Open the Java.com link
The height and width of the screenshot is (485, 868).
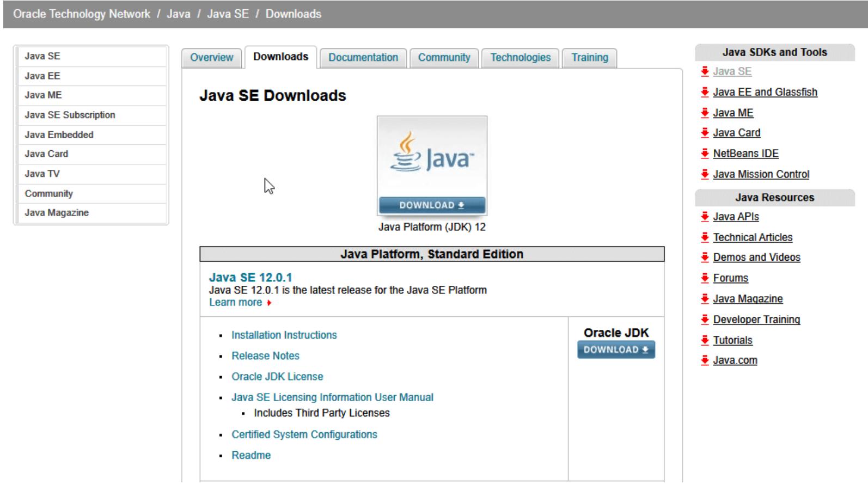tap(735, 360)
